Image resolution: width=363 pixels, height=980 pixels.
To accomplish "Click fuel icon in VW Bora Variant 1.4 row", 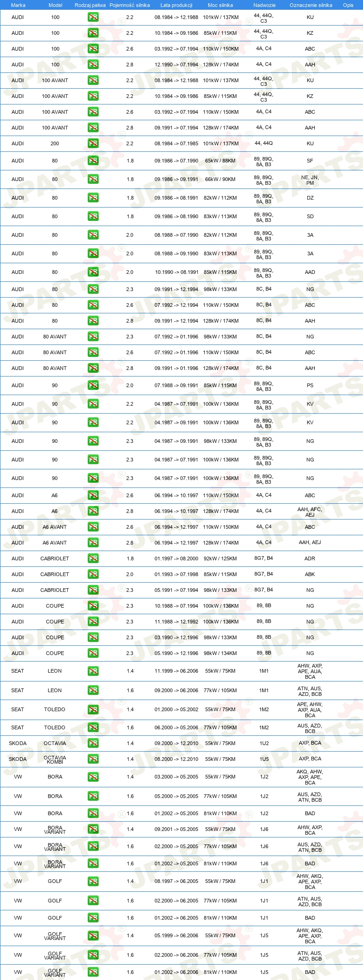I will (93, 829).
